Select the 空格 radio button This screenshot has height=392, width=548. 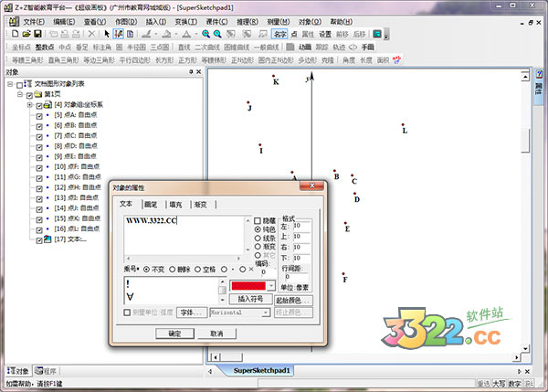(198, 270)
